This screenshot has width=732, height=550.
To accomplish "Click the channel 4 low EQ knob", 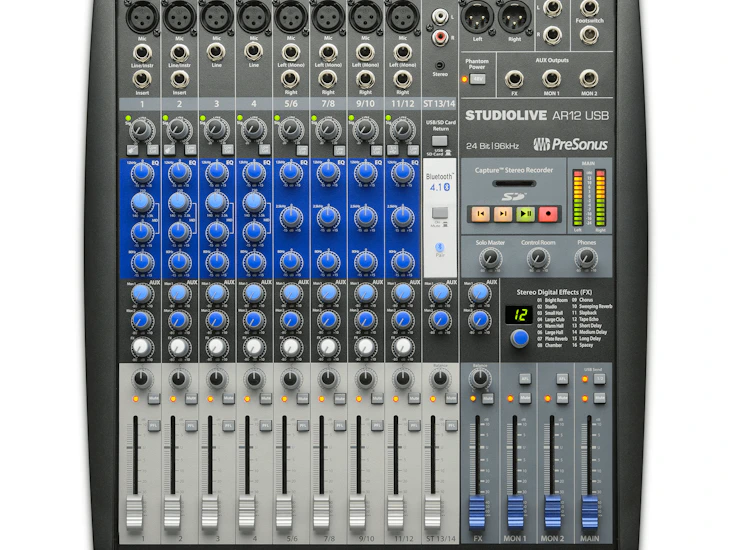I will pos(253,262).
